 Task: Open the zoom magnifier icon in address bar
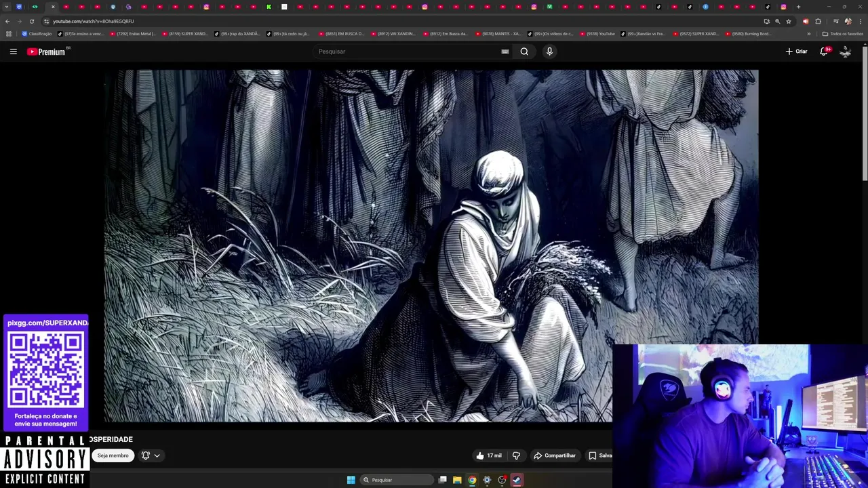pos(777,21)
